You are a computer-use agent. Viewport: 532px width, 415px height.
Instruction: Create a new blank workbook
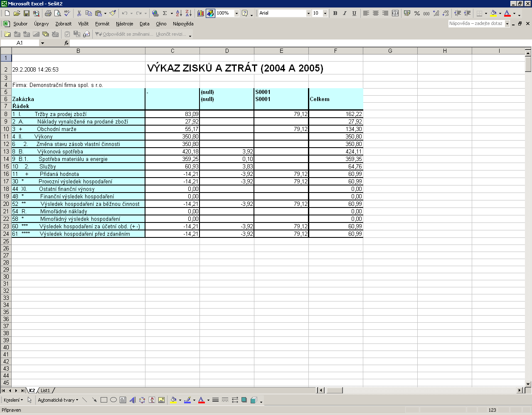(x=7, y=13)
